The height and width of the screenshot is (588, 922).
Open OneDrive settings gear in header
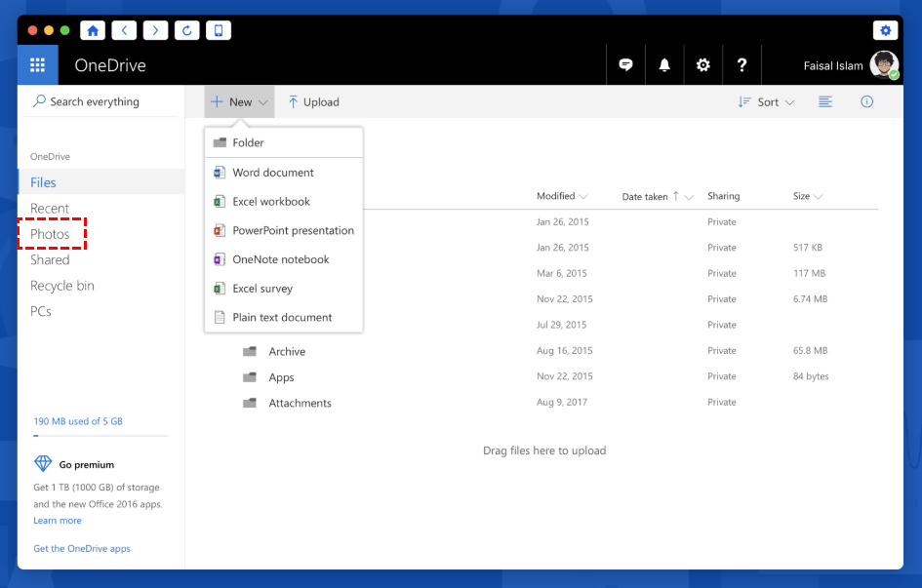(x=702, y=65)
